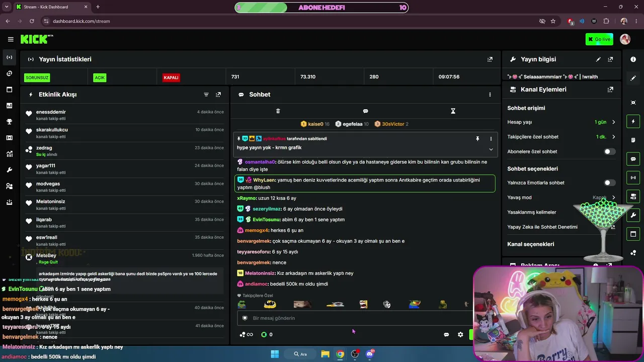Click the Go live button
Screen dimensions: 644x362
599,39
